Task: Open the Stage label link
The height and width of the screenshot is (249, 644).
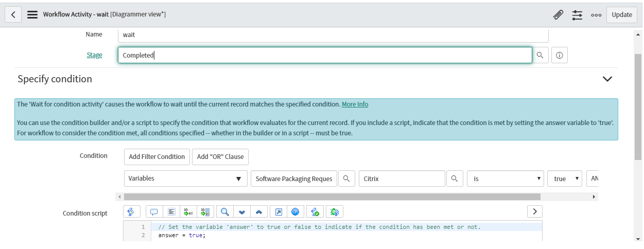Action: coord(94,55)
